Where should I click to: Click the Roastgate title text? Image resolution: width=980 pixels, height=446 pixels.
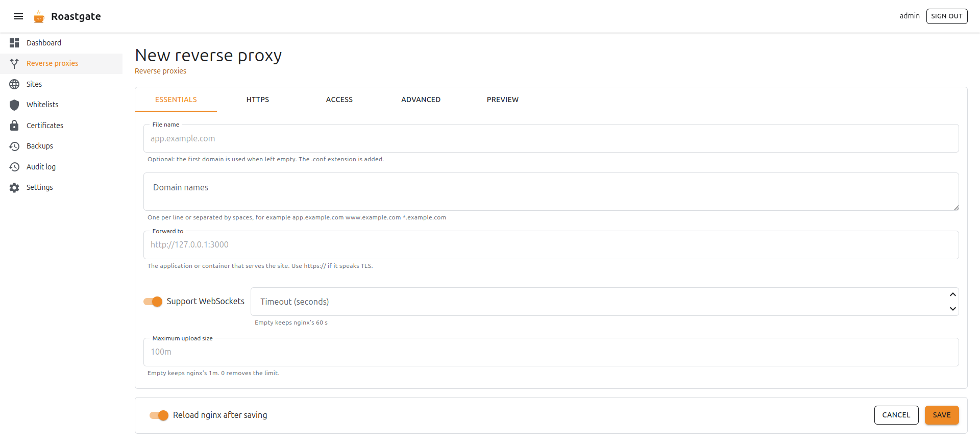click(x=76, y=16)
